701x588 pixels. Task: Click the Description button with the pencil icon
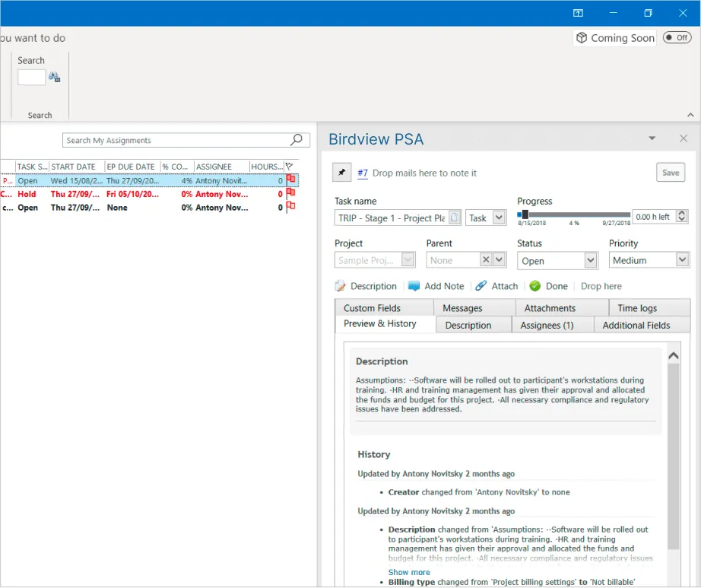tap(366, 286)
